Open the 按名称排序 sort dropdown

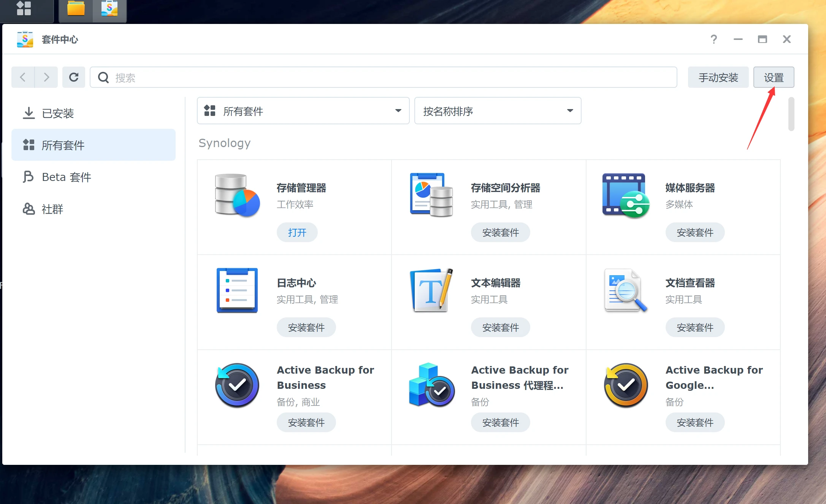(x=498, y=111)
